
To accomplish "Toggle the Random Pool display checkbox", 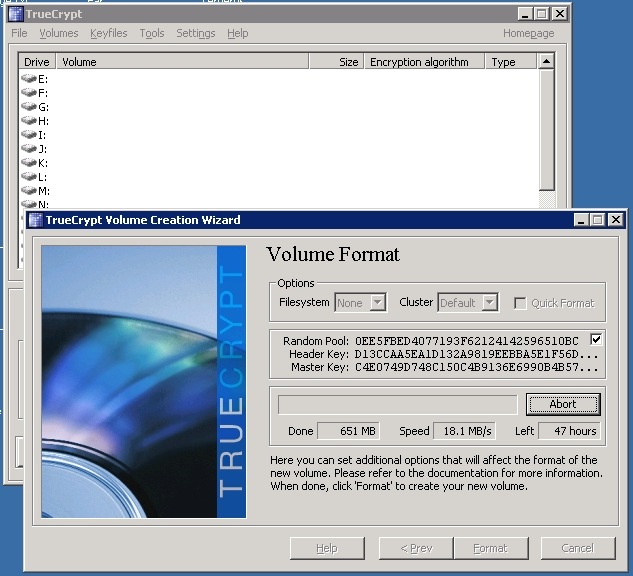I will pyautogui.click(x=597, y=340).
